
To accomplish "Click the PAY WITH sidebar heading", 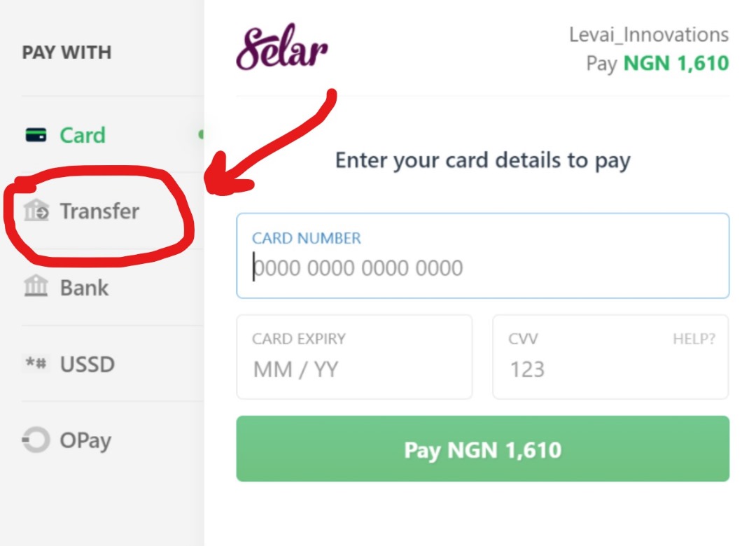I will (x=66, y=52).
